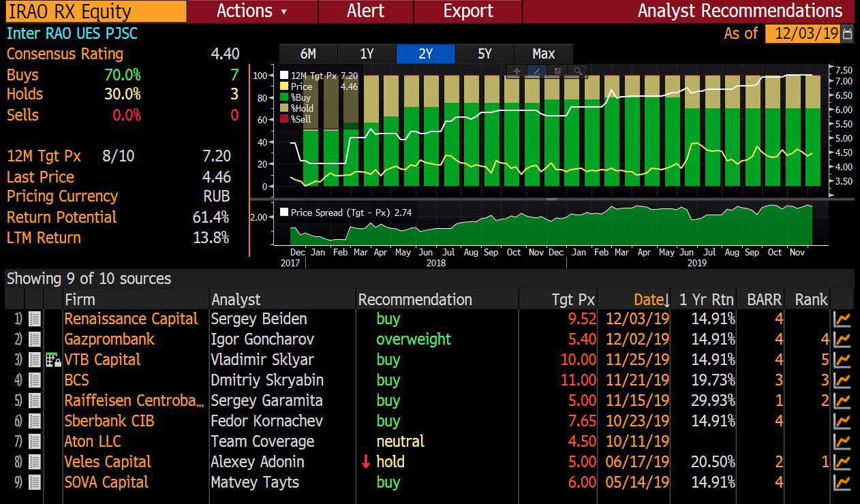Click green %Buy legend swatch
860x504 pixels.
pyautogui.click(x=285, y=97)
